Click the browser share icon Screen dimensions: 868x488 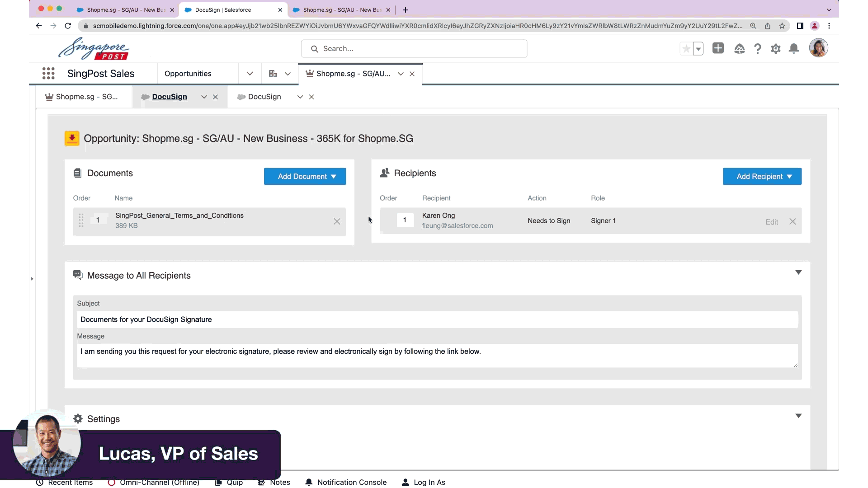768,26
